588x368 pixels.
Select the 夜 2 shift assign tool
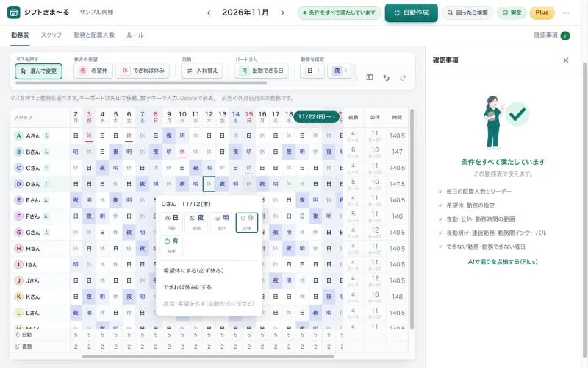tap(340, 71)
